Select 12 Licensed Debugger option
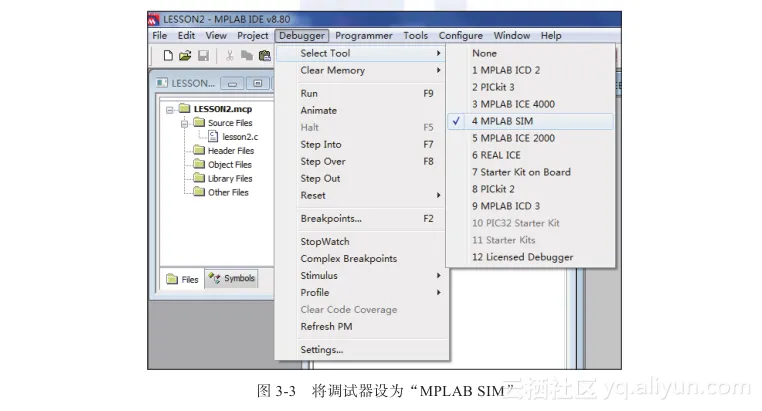The height and width of the screenshot is (411, 762). [x=530, y=257]
